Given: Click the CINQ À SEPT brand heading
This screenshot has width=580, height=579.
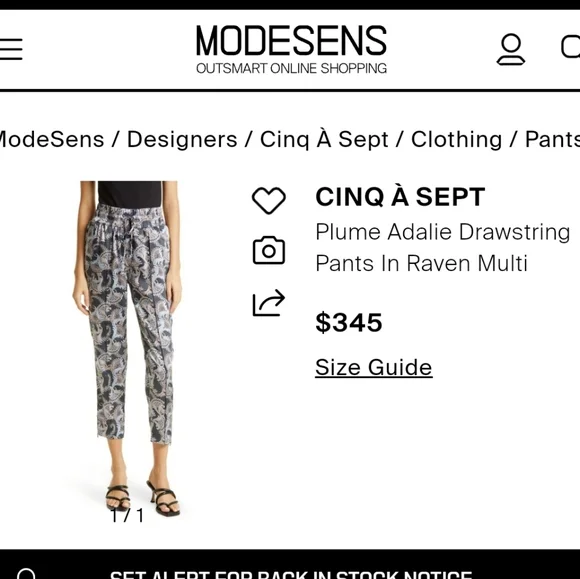Looking at the screenshot, I should pyautogui.click(x=400, y=196).
